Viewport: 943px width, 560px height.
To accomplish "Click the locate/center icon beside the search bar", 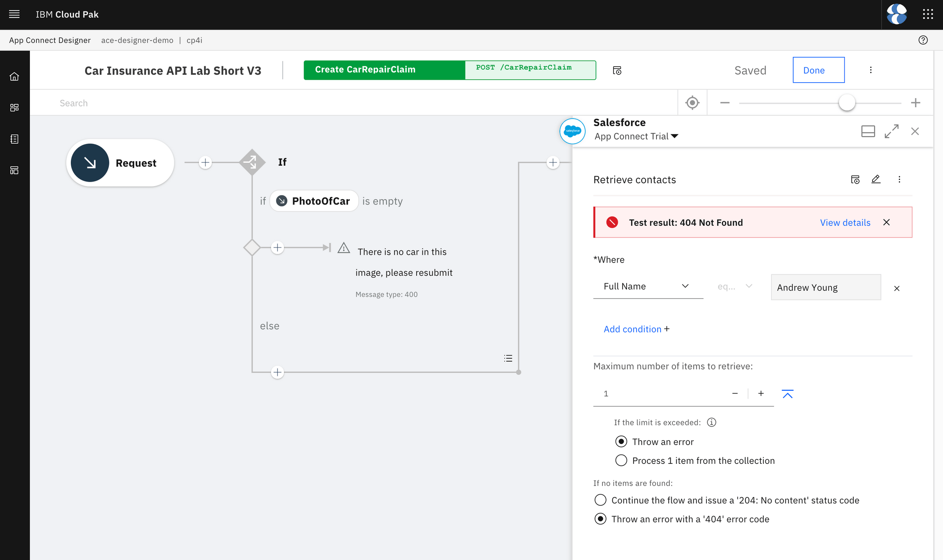I will point(692,103).
